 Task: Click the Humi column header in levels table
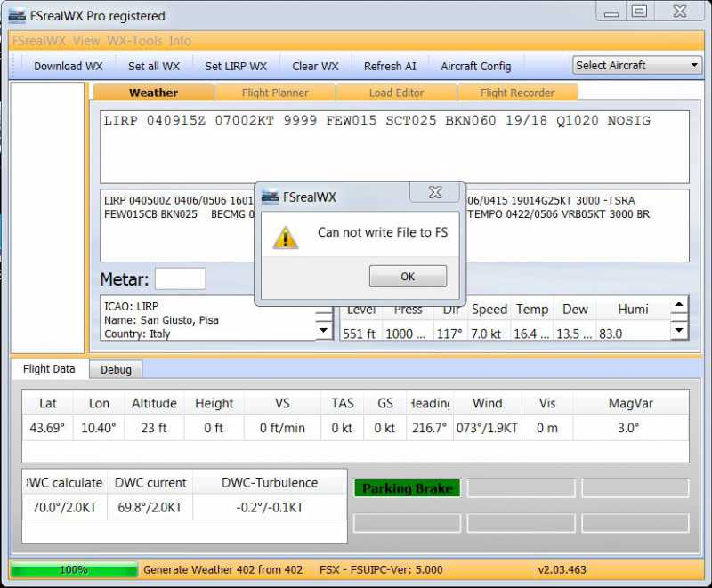(x=633, y=310)
